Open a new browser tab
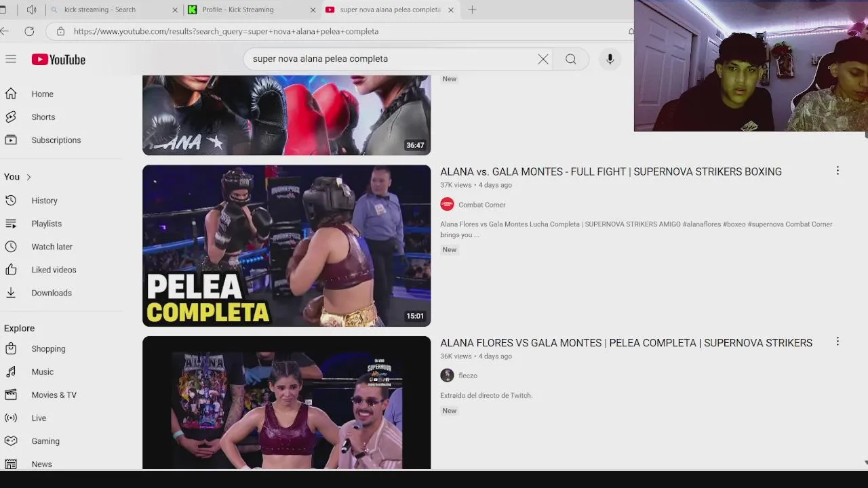The height and width of the screenshot is (488, 868). pyautogui.click(x=472, y=9)
